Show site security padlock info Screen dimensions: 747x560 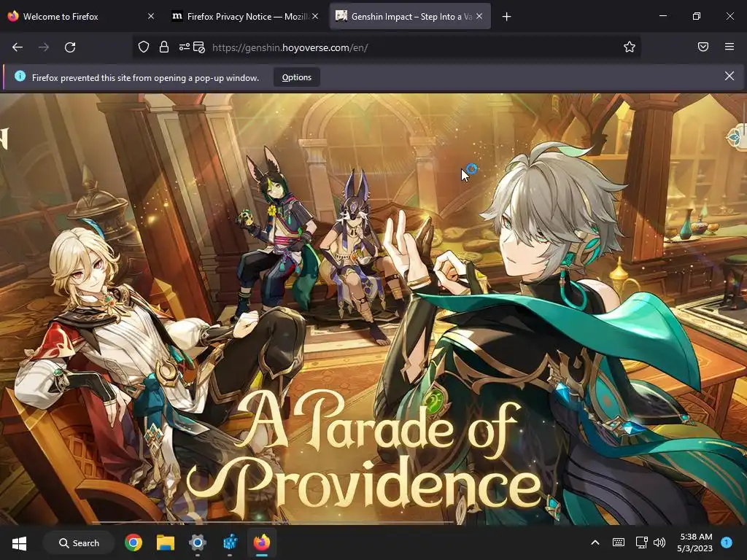coord(164,47)
